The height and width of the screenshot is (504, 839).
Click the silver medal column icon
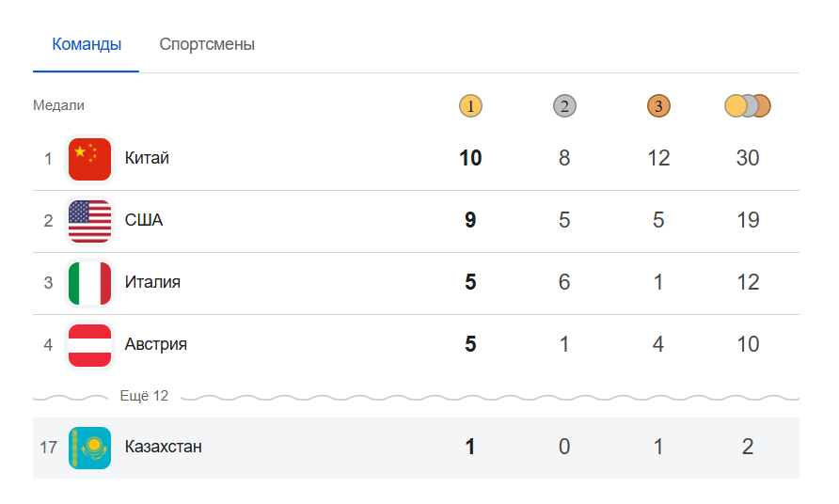(x=564, y=106)
